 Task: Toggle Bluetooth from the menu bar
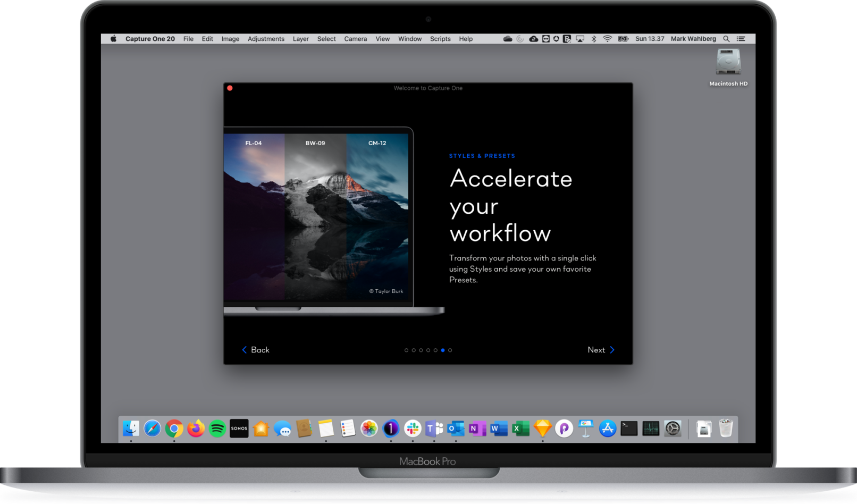pyautogui.click(x=594, y=38)
